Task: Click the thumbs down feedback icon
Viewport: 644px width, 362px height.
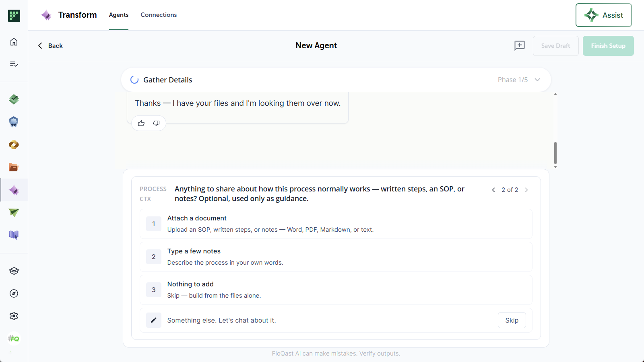Action: tap(157, 123)
